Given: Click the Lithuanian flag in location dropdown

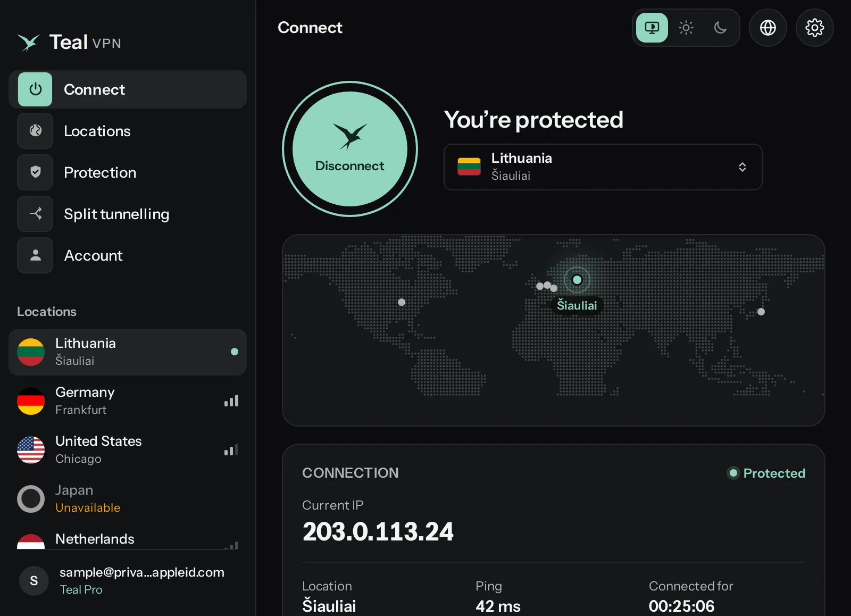Looking at the screenshot, I should (x=469, y=167).
